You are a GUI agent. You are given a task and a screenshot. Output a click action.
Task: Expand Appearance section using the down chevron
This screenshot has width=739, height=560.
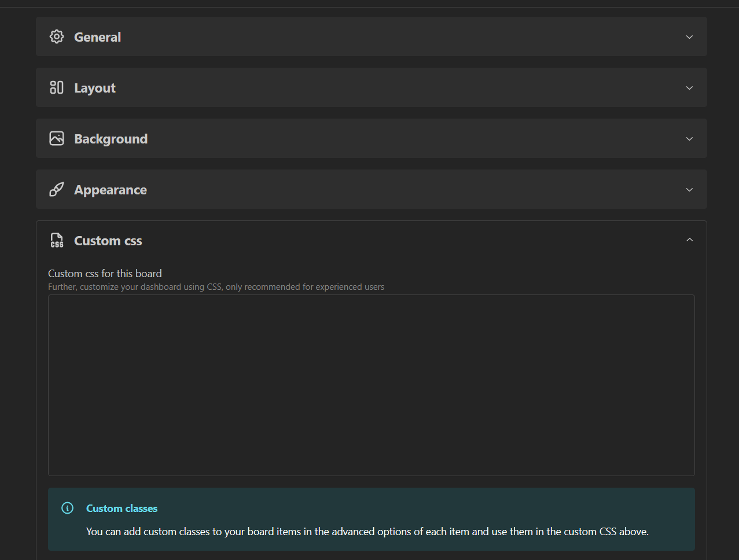[x=689, y=190]
